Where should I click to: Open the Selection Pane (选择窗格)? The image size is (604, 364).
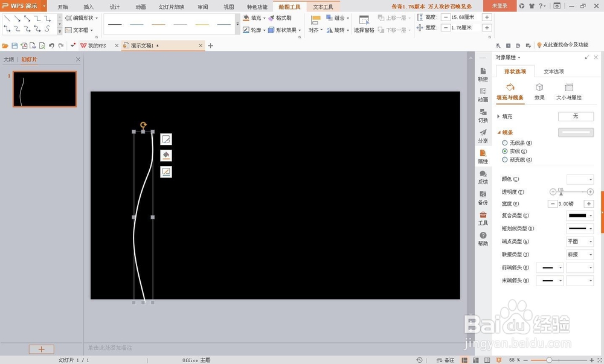pyautogui.click(x=364, y=24)
